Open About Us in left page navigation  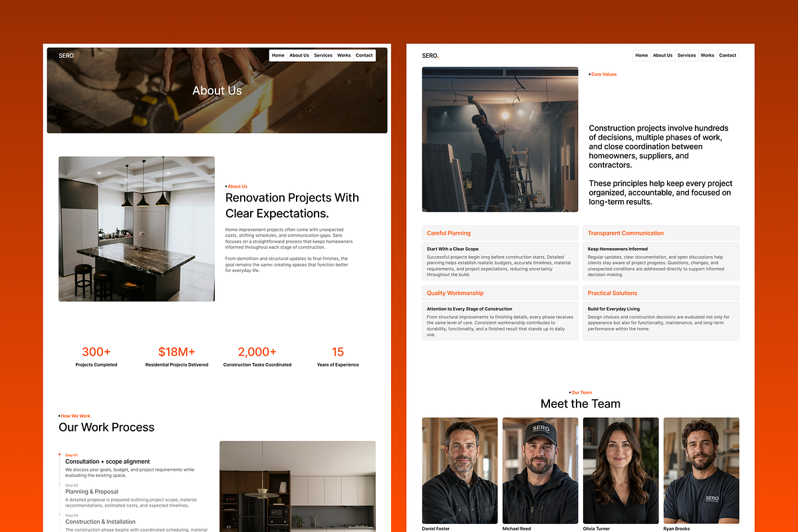point(299,55)
